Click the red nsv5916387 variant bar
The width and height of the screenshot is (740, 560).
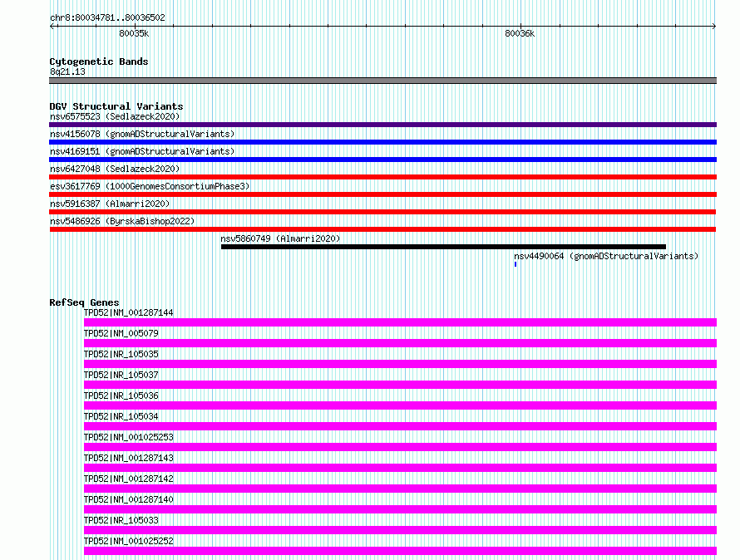pyautogui.click(x=382, y=212)
